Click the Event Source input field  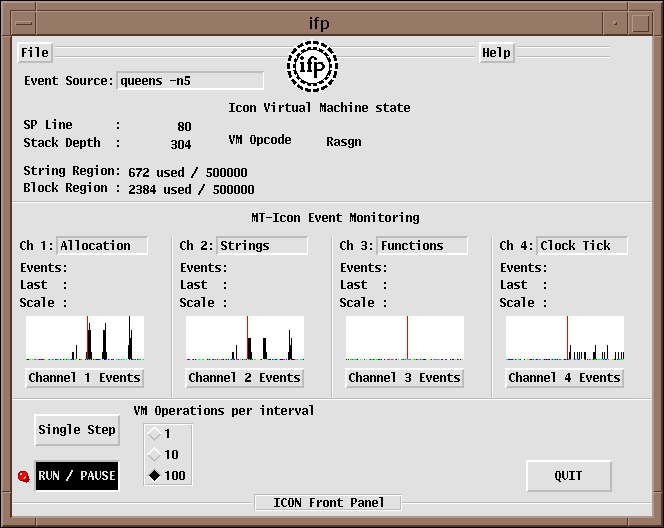190,81
